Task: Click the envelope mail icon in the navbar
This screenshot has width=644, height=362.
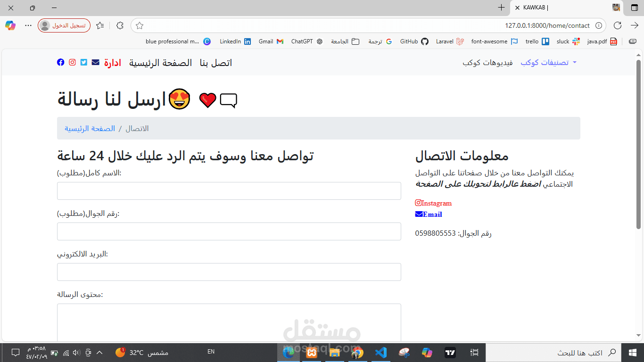Action: pos(96,62)
